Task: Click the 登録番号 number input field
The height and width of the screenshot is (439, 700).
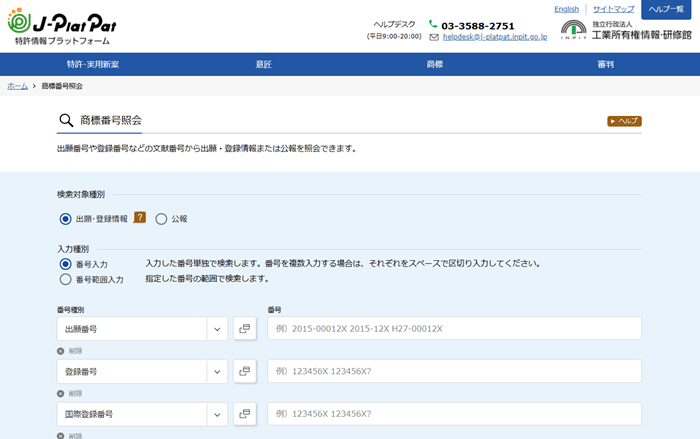Action: coord(454,371)
